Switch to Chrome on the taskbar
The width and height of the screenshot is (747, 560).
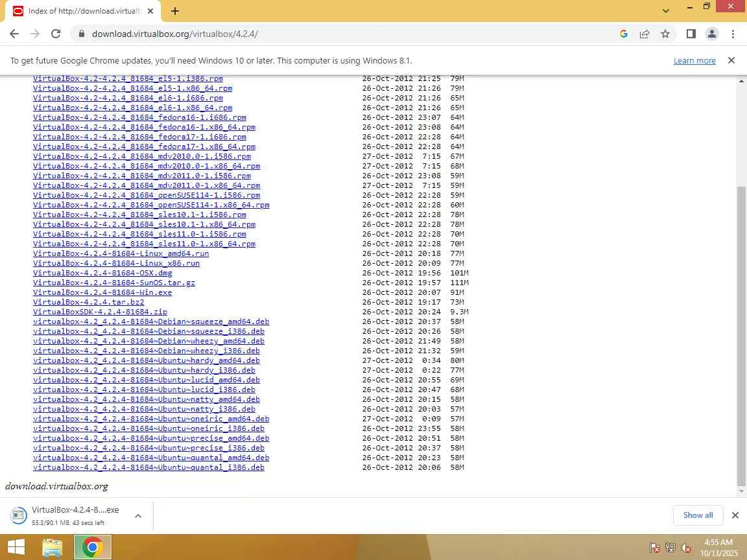coord(93,547)
